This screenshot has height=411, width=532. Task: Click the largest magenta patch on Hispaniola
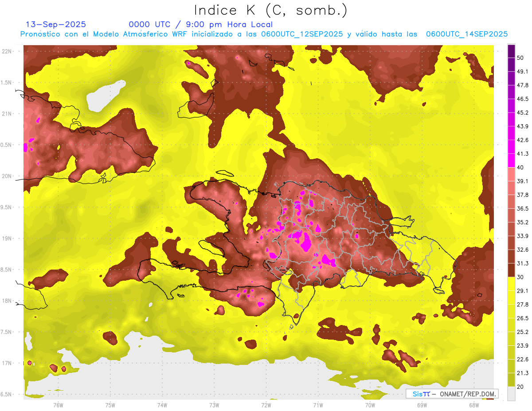click(305, 242)
